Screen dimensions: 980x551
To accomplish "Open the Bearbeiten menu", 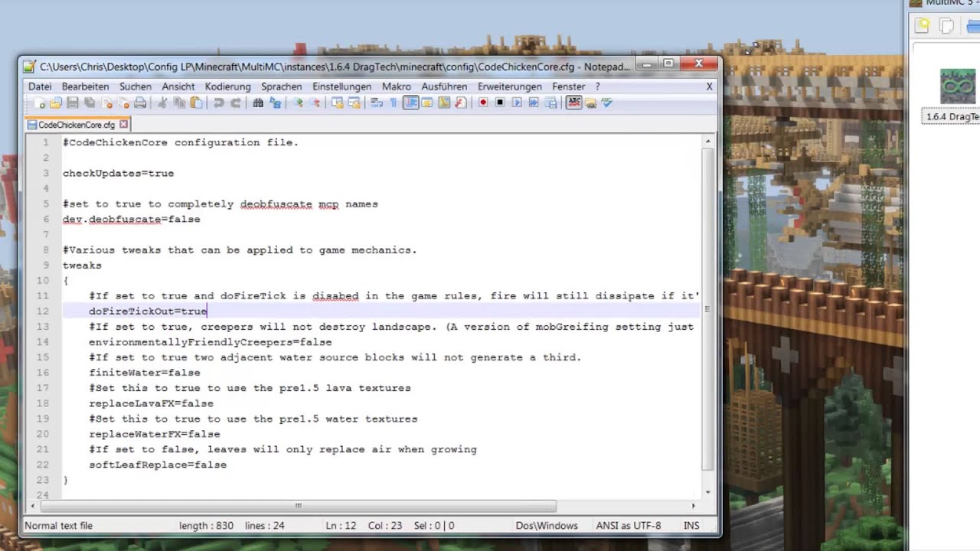I will coord(86,86).
